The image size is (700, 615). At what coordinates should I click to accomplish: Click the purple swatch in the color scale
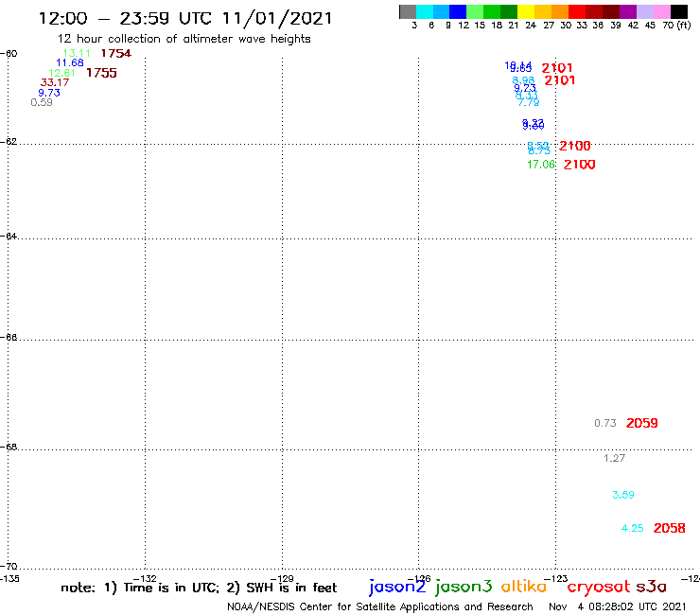coord(628,11)
